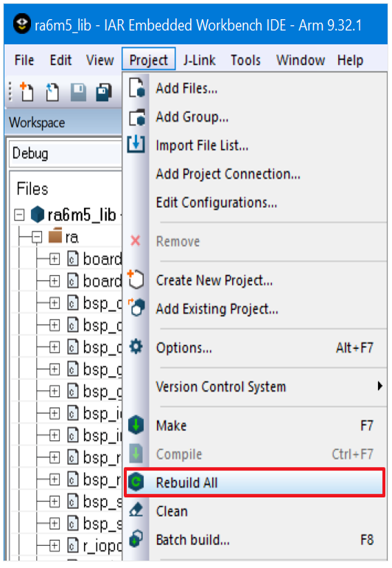Click the Save floppy disk icon
The height and width of the screenshot is (568, 392).
tap(78, 92)
